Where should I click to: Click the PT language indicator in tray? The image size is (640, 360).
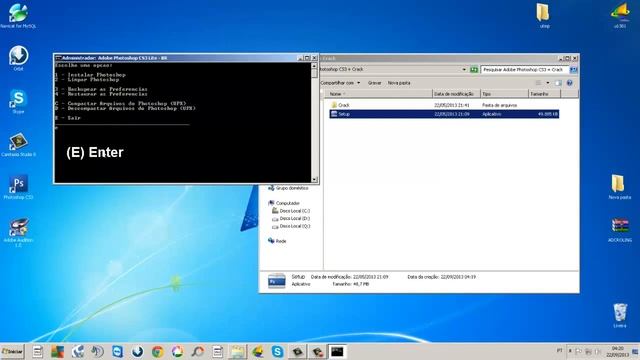(559, 351)
